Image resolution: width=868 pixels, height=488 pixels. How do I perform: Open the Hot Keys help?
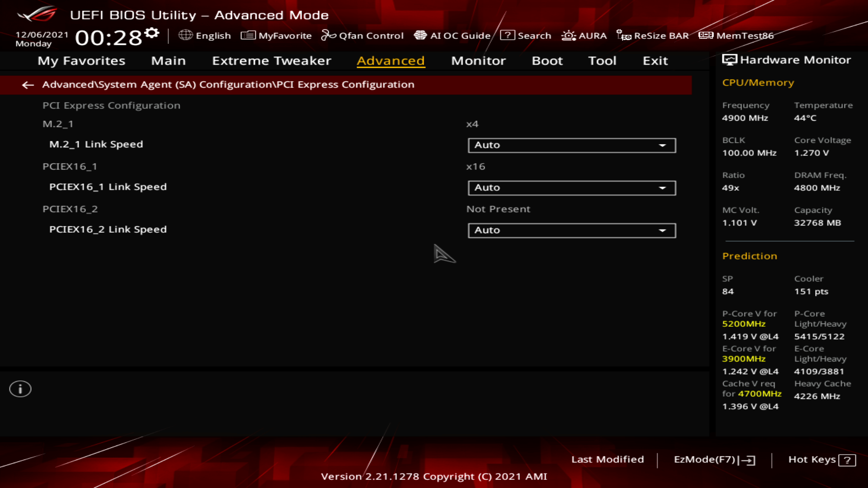[x=821, y=460]
